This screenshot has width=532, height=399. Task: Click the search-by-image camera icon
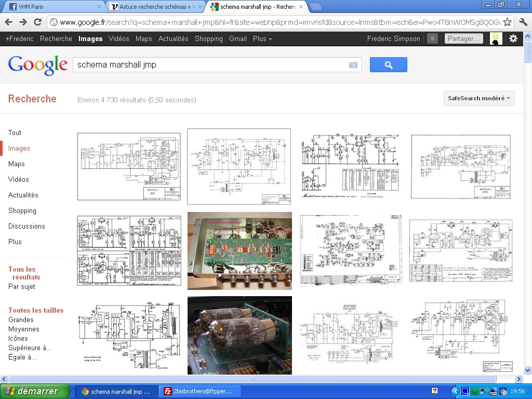(353, 65)
